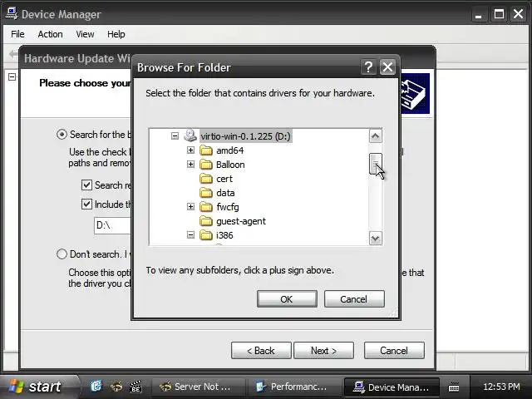Minimize the Device Manager window

478,14
